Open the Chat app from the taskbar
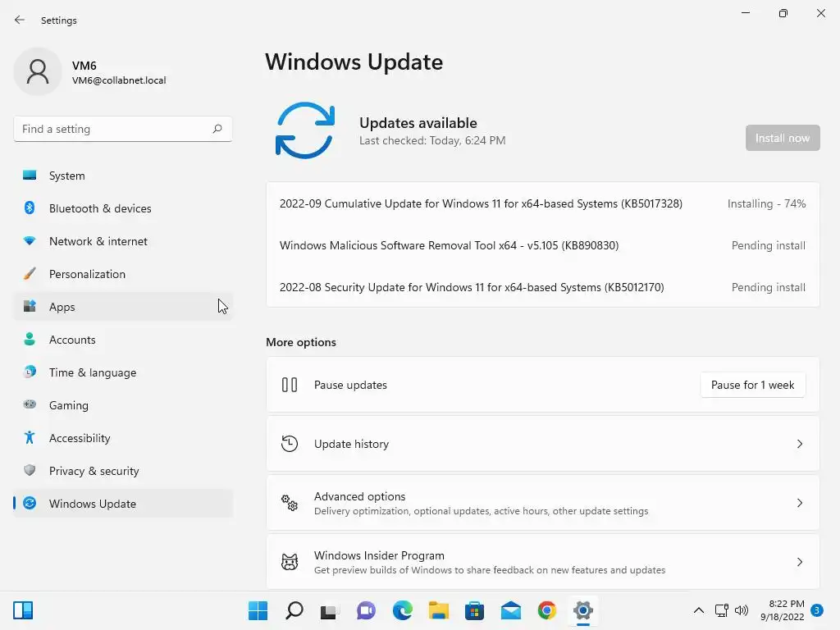 point(366,610)
